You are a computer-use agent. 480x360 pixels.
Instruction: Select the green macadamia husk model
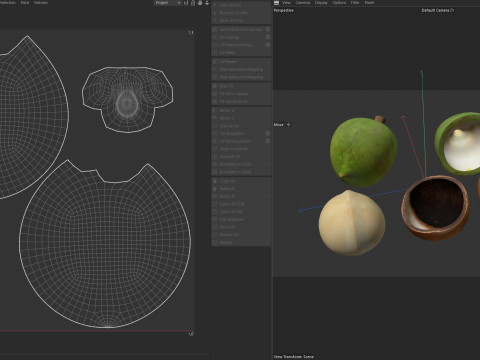coord(363,152)
